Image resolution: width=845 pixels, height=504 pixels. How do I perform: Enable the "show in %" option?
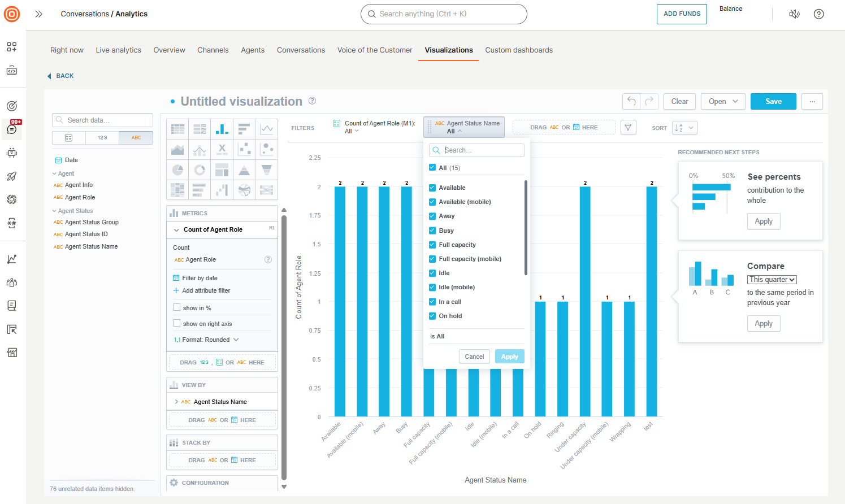177,308
